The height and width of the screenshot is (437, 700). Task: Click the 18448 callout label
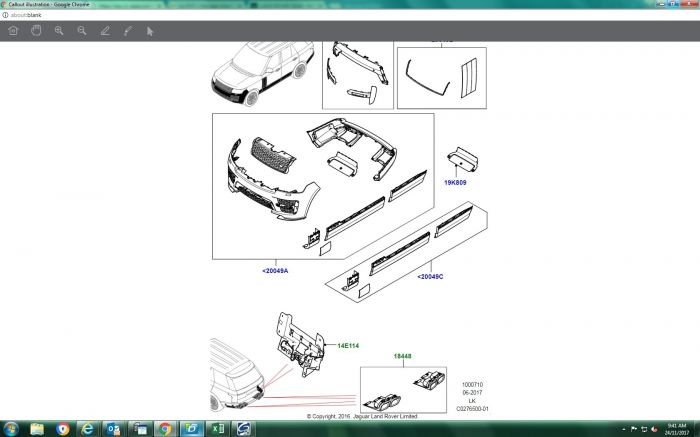tap(402, 356)
